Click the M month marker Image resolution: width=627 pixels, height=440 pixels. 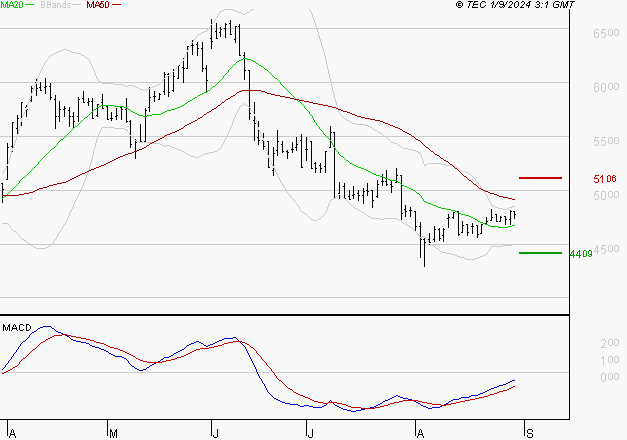click(114, 434)
